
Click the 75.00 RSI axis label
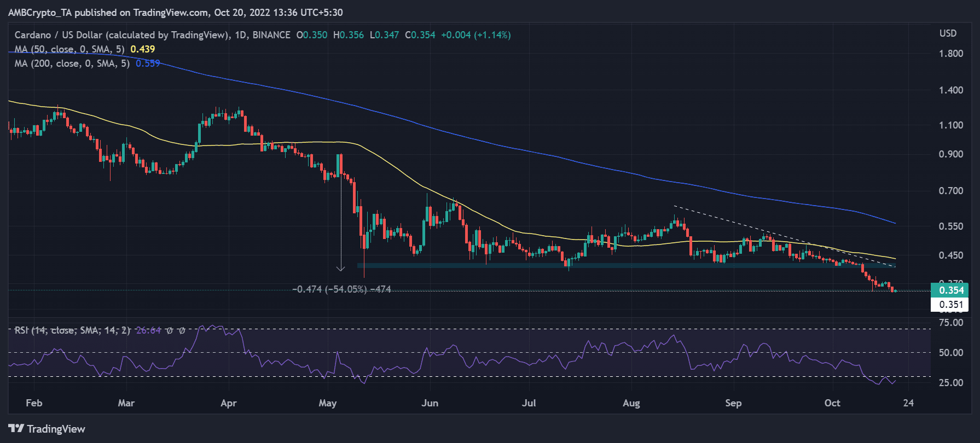click(x=951, y=323)
